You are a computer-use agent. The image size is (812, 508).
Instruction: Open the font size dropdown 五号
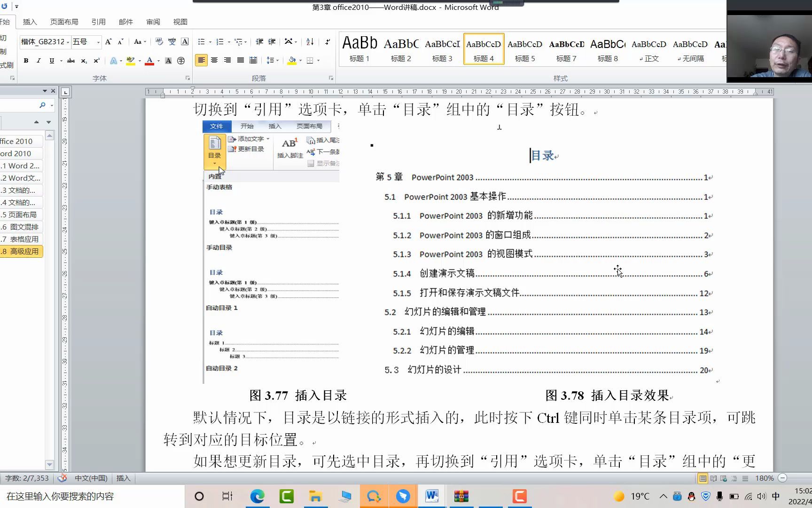click(x=98, y=42)
